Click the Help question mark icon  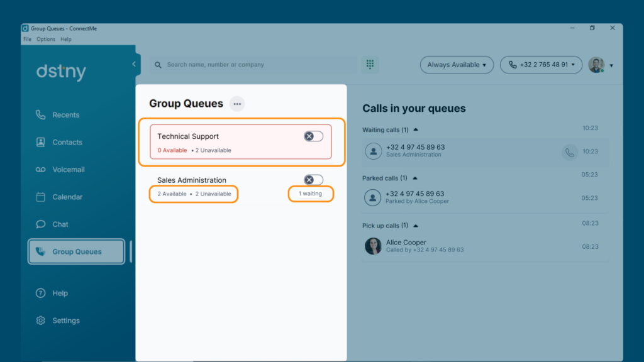click(x=40, y=293)
